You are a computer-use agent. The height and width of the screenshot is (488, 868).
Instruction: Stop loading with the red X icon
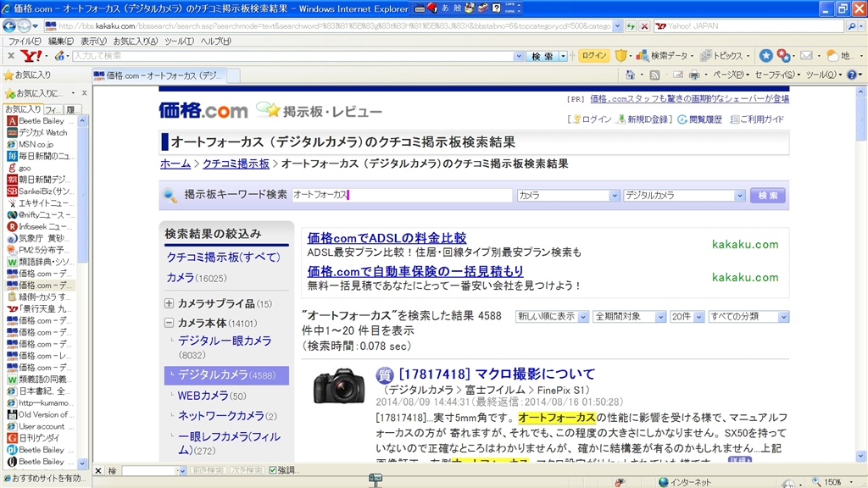coord(644,26)
